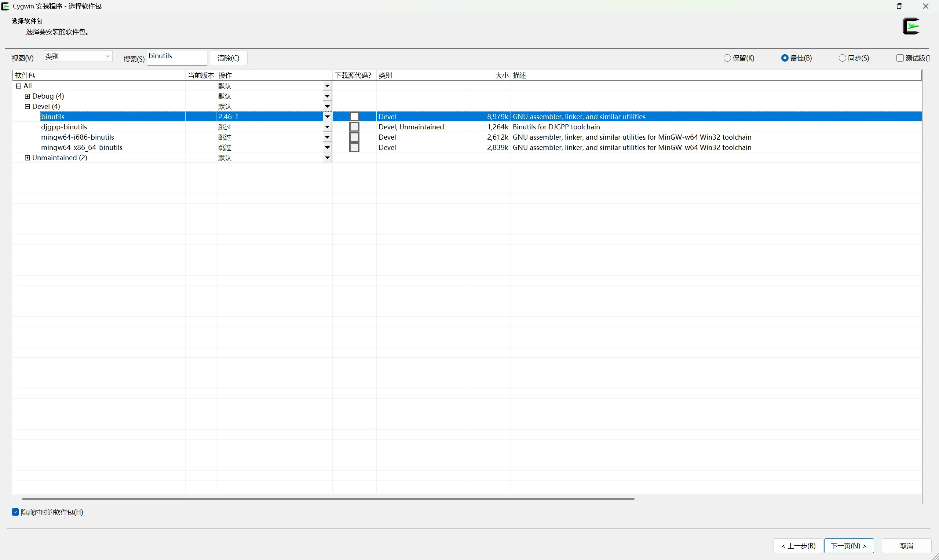939x560 pixels.
Task: Select the 保留(K) radio button
Action: [x=727, y=58]
